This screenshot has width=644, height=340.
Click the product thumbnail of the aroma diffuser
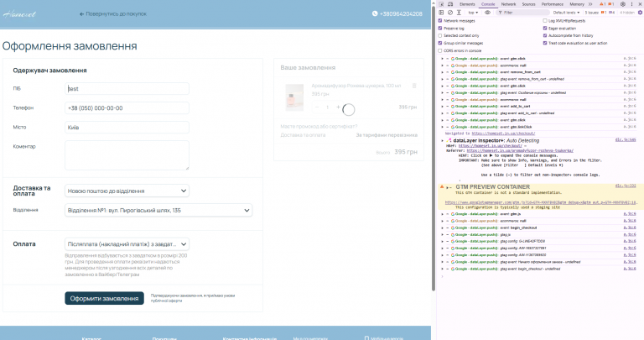coord(294,97)
